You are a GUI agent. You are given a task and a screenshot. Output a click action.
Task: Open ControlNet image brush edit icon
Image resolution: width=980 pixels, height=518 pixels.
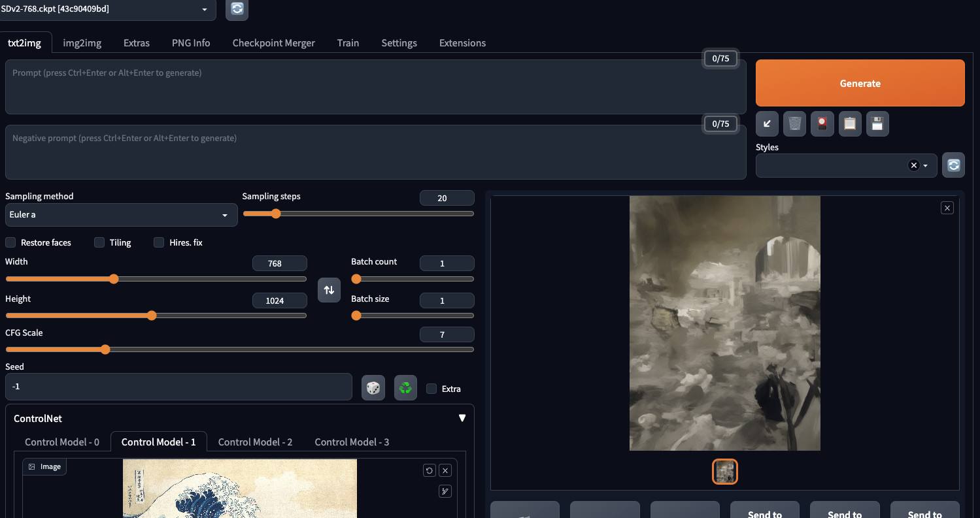445,491
